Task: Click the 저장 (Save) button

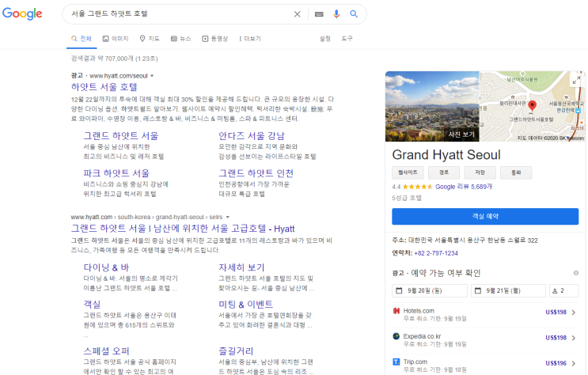Action: coord(480,172)
